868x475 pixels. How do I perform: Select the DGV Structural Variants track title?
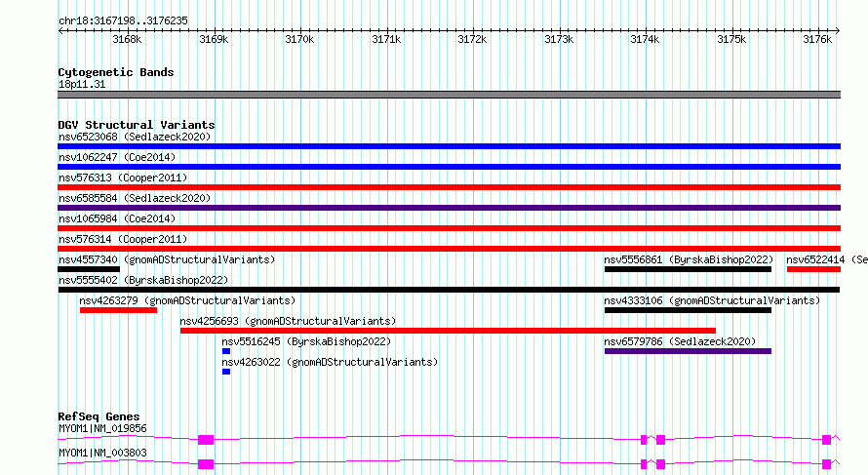pyautogui.click(x=137, y=125)
